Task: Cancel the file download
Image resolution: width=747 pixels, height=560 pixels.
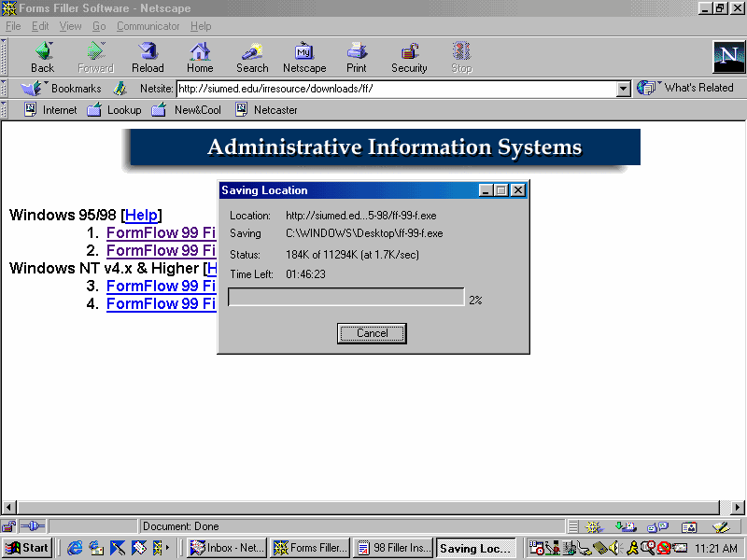Action: pyautogui.click(x=372, y=333)
